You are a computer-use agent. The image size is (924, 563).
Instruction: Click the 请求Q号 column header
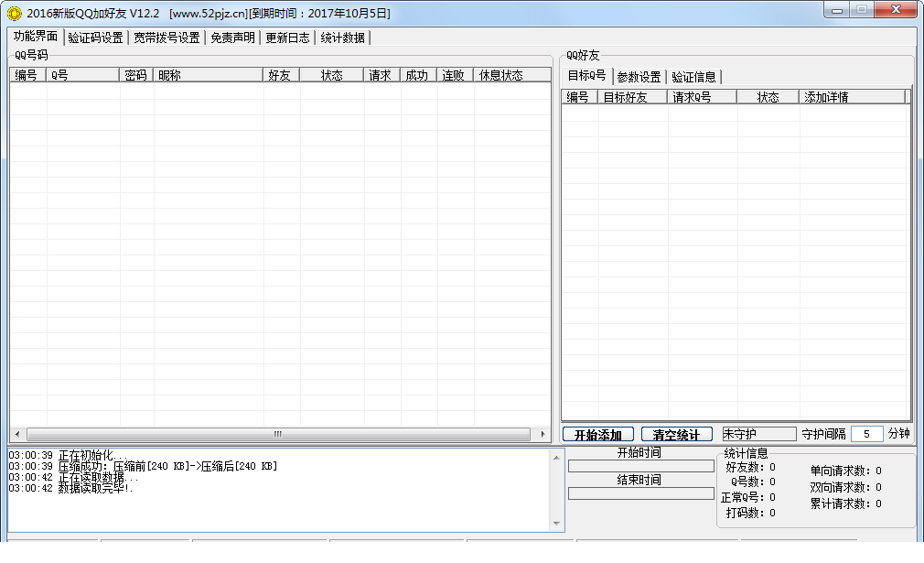tap(702, 97)
